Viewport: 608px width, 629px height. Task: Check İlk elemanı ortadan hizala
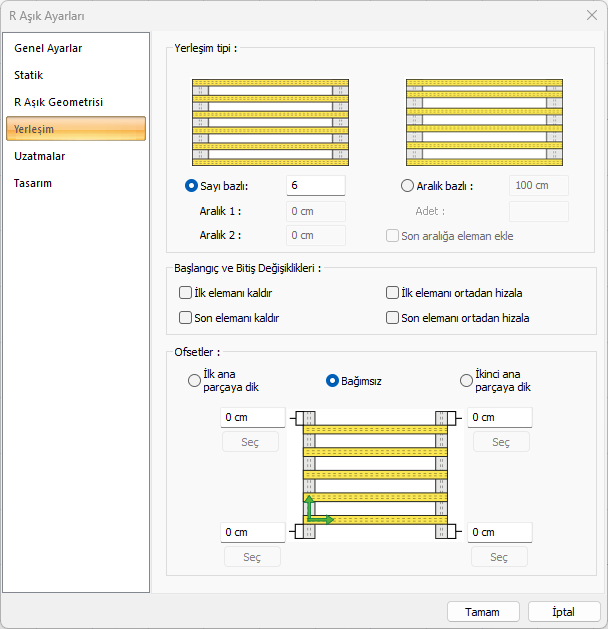(392, 293)
